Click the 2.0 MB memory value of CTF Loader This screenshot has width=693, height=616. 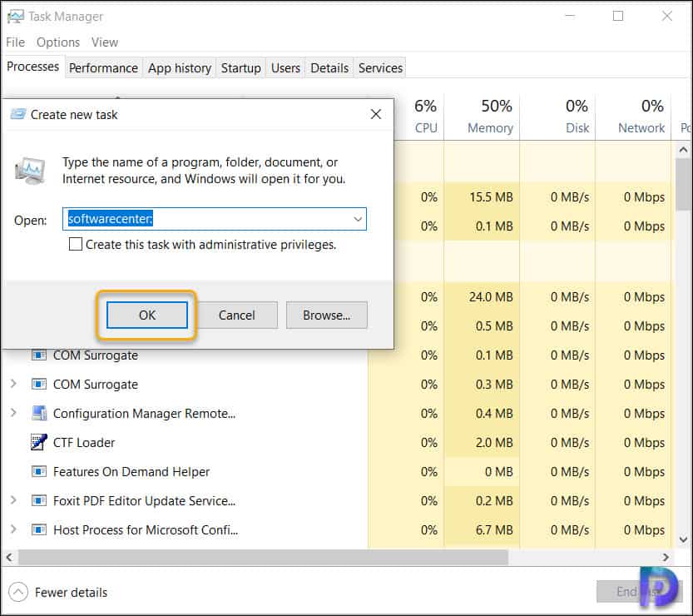[494, 442]
